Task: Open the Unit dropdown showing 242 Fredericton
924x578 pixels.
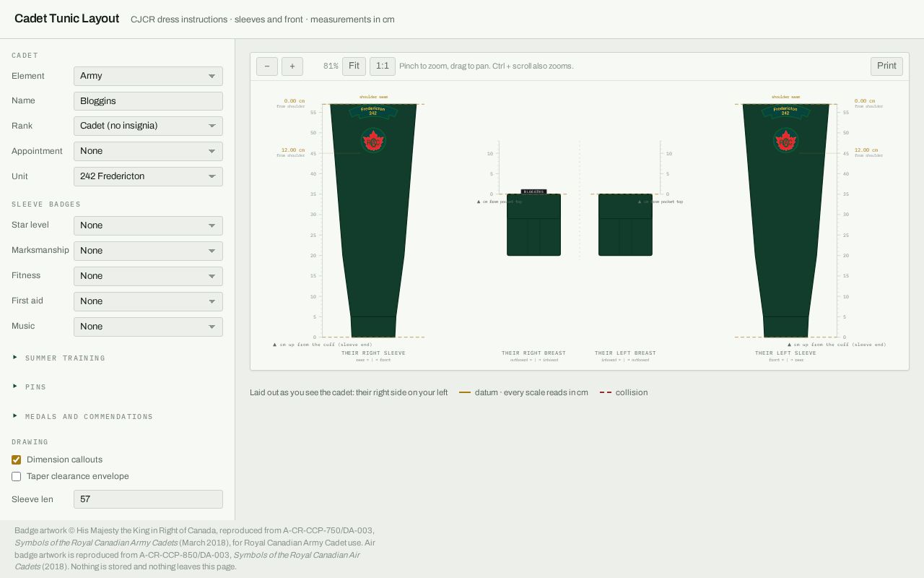Action: pos(148,176)
